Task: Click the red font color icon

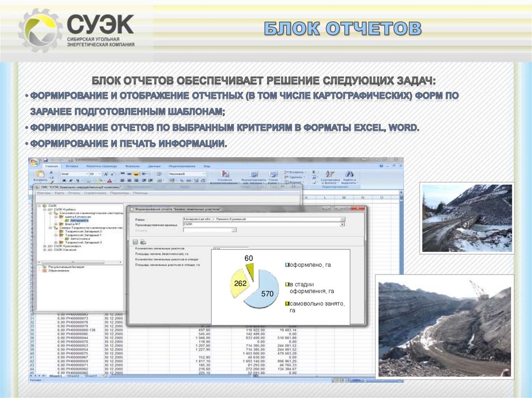Action: (x=109, y=181)
